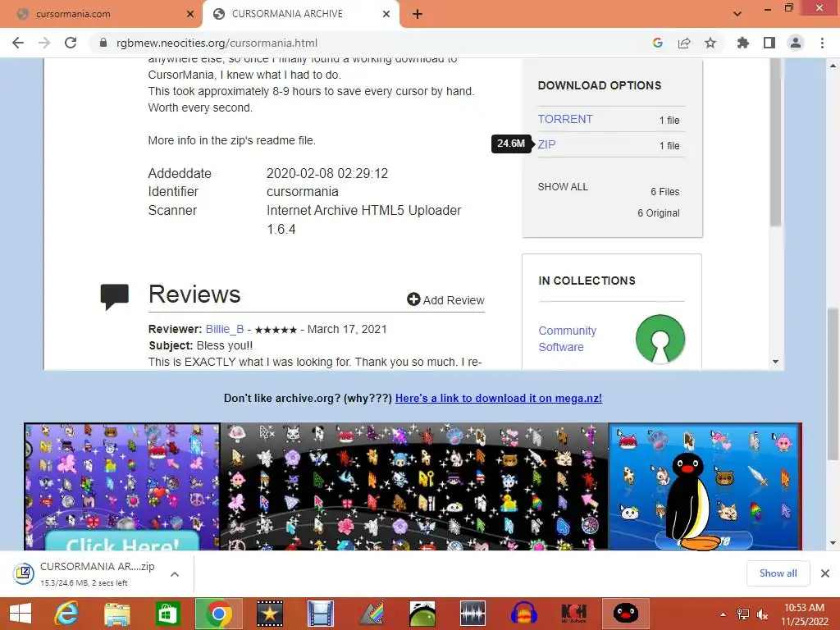Click the page scrollbar up arrow
This screenshot has width=840, height=630.
click(833, 66)
